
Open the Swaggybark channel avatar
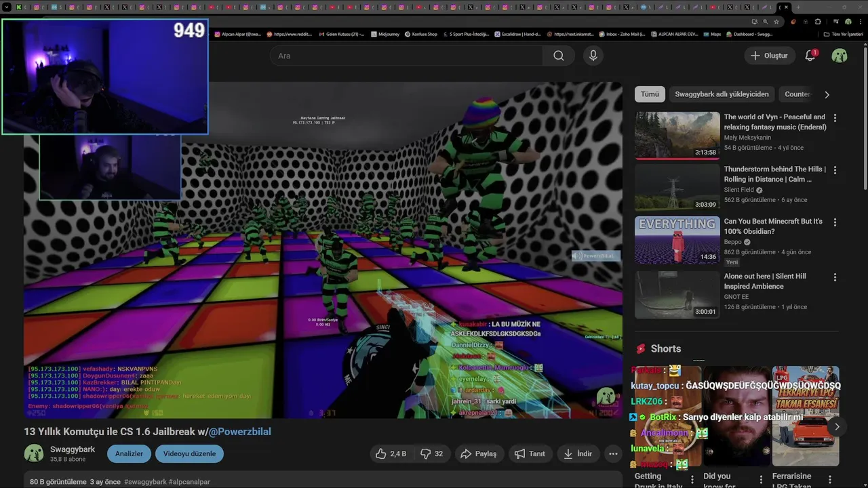pos(34,454)
